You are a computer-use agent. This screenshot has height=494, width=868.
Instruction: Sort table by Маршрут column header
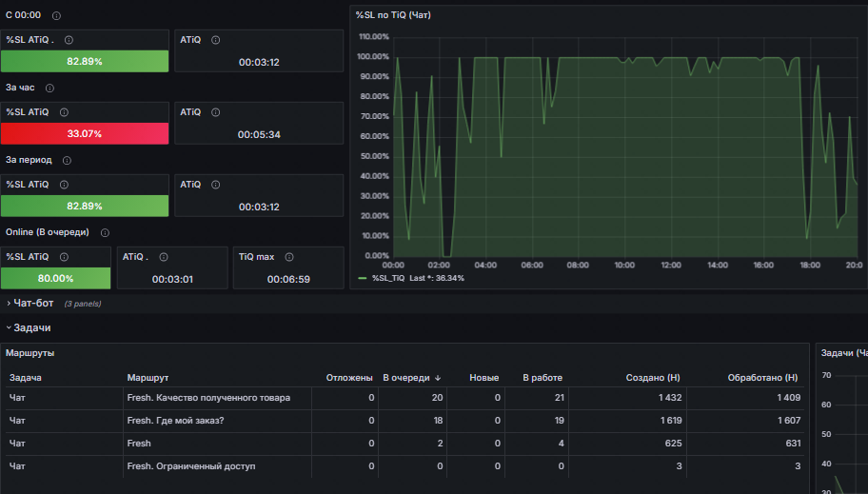[148, 378]
